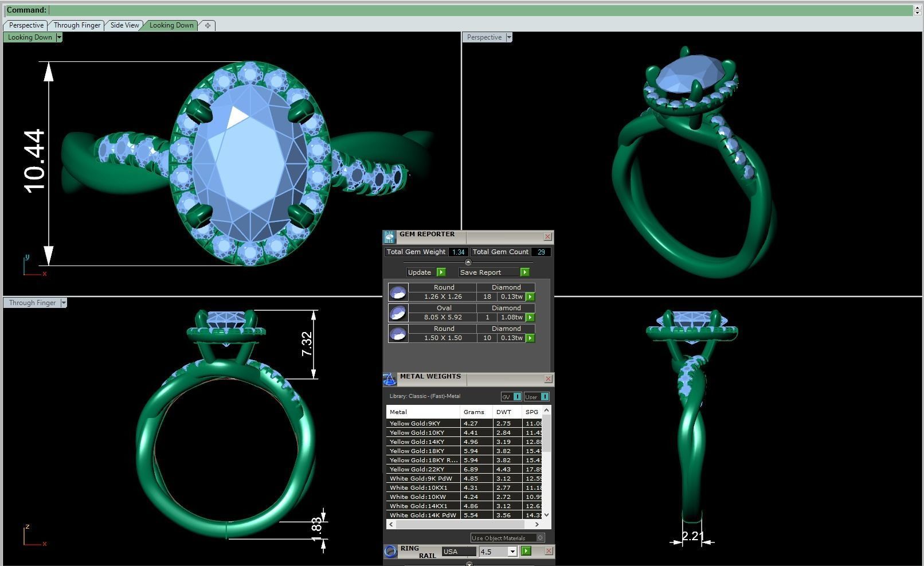The image size is (924, 566).
Task: Click the metal list vertical scrollbar thumb
Action: point(546,433)
